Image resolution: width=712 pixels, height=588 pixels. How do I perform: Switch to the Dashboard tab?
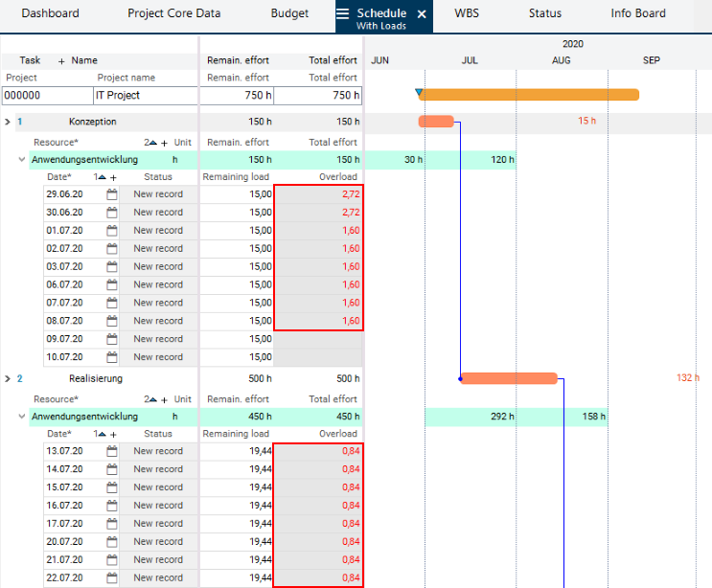pyautogui.click(x=50, y=14)
